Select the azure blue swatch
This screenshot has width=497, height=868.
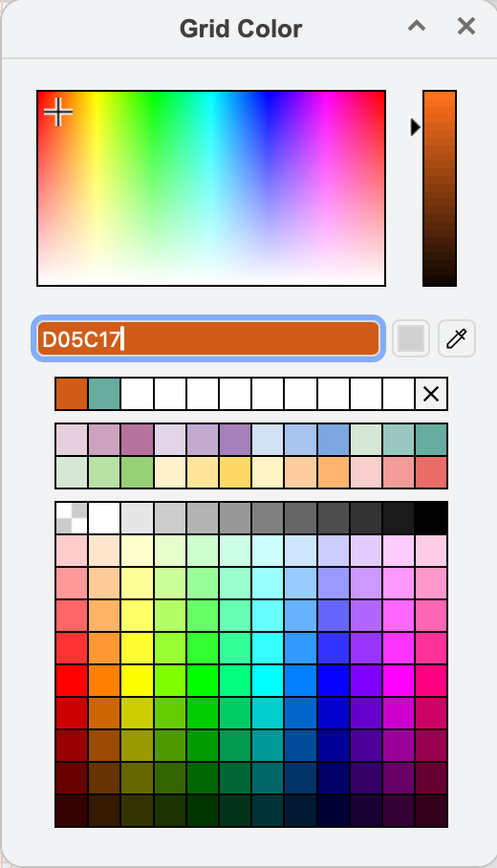click(x=300, y=681)
